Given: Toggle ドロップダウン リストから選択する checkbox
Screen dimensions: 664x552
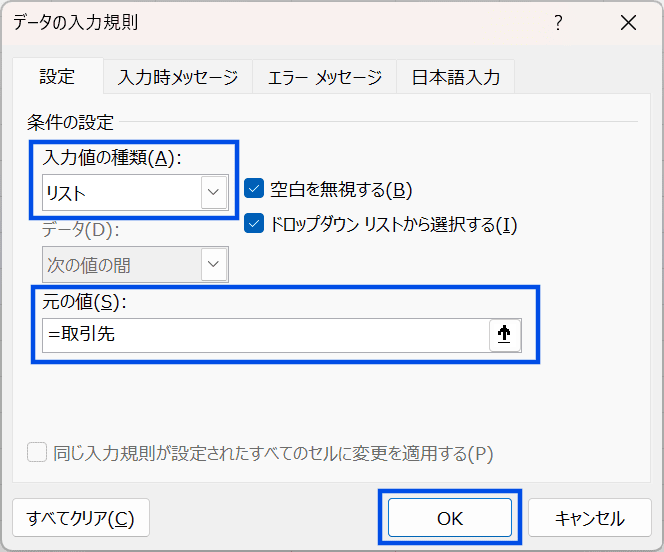Looking at the screenshot, I should (x=254, y=224).
